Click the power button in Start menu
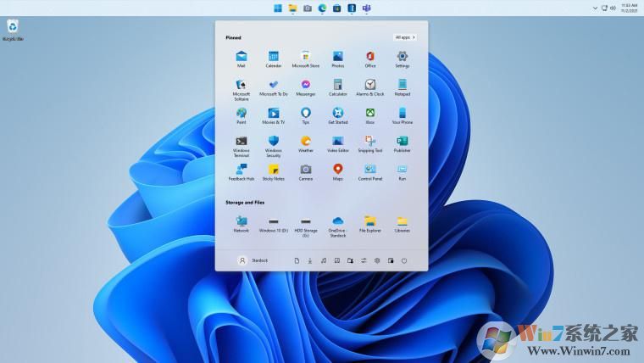This screenshot has height=363, width=644. 404,260
